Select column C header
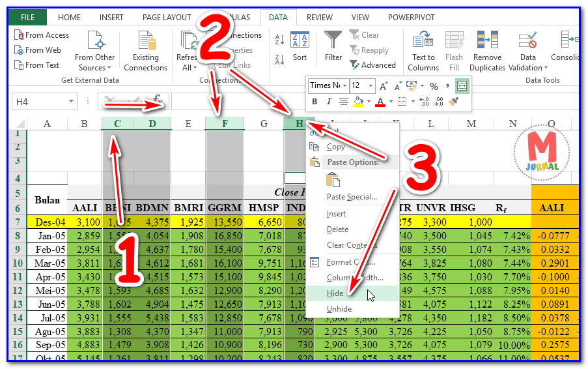The image size is (588, 369). click(117, 123)
